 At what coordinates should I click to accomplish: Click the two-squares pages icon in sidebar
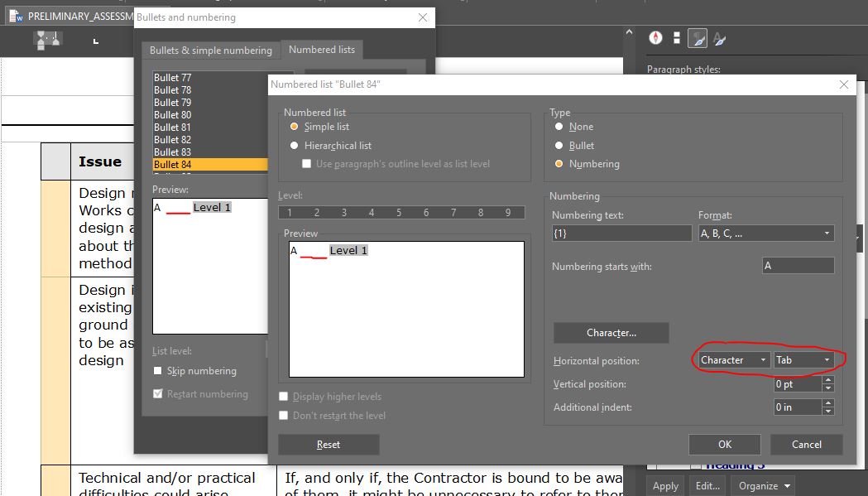tap(677, 38)
